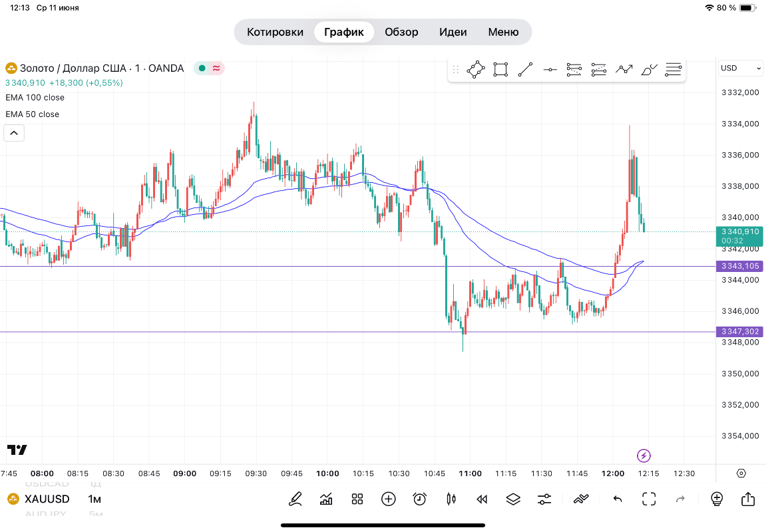Click the current price label 3 340,910
The height and width of the screenshot is (532, 766).
point(740,236)
